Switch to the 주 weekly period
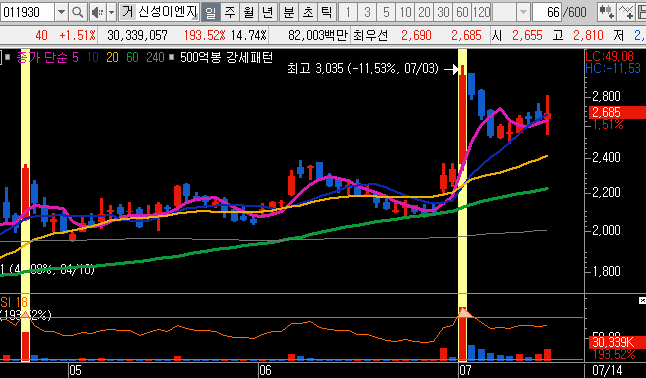The height and width of the screenshot is (378, 646). pos(229,12)
